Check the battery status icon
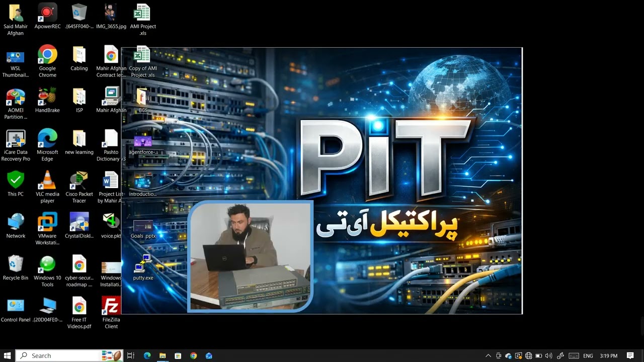 pyautogui.click(x=539, y=355)
